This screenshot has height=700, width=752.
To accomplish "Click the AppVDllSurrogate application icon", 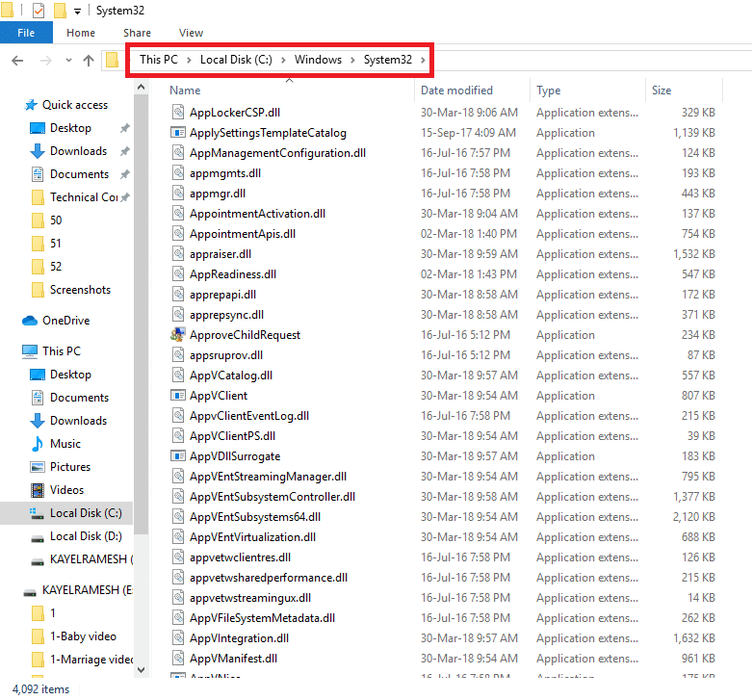I will (178, 456).
